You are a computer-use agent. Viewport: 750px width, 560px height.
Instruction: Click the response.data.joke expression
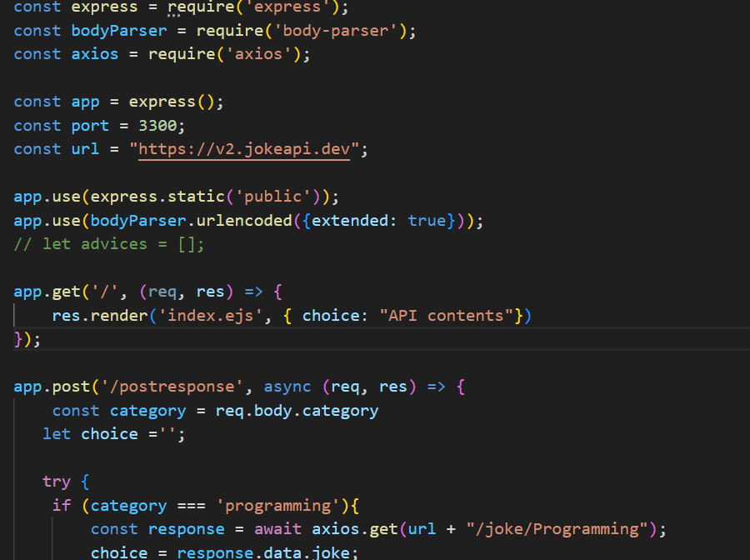[x=267, y=552]
